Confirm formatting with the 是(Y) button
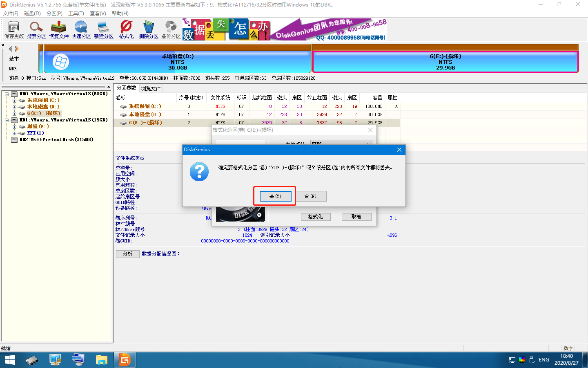The height and width of the screenshot is (368, 588). (276, 196)
